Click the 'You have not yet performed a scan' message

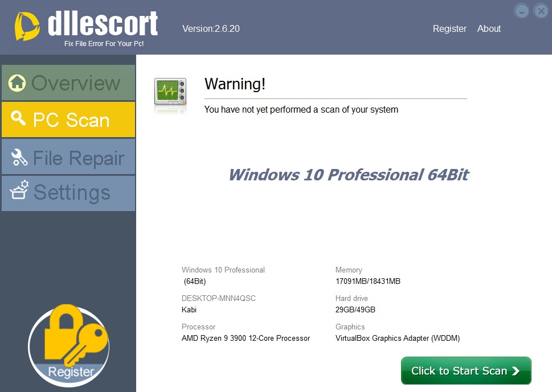pyautogui.click(x=301, y=110)
